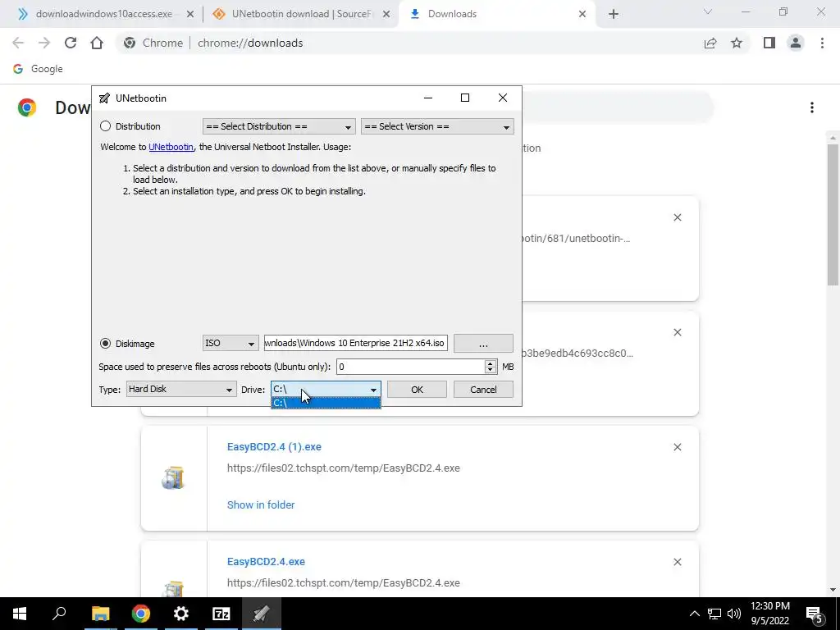This screenshot has height=630, width=840.
Task: Open the taskbar clock and date
Action: [x=769, y=614]
